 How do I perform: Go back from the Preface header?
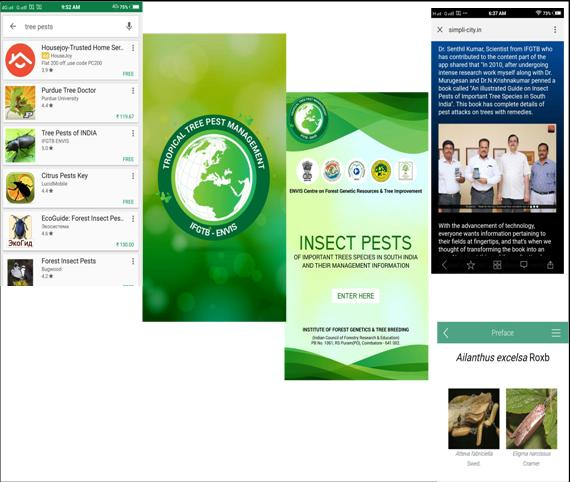[x=446, y=333]
